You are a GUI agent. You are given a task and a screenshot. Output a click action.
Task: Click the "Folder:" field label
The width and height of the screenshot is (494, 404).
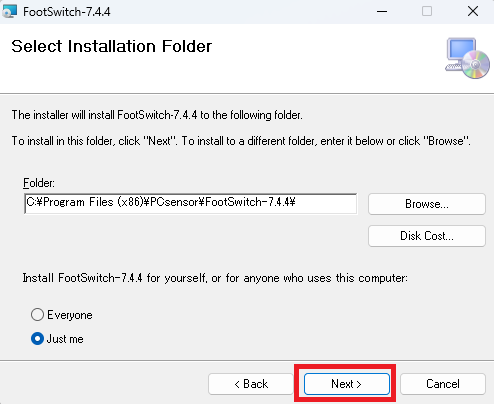pyautogui.click(x=39, y=183)
